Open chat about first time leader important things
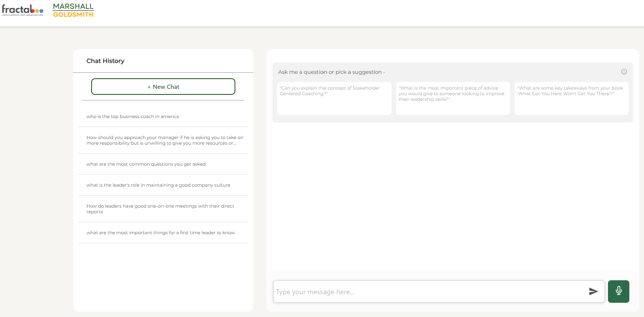This screenshot has height=317, width=644. 163,233
